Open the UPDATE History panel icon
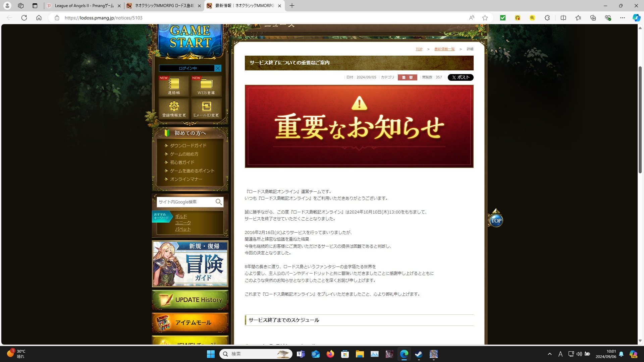Viewport: 644px width, 362px height. coord(190,300)
